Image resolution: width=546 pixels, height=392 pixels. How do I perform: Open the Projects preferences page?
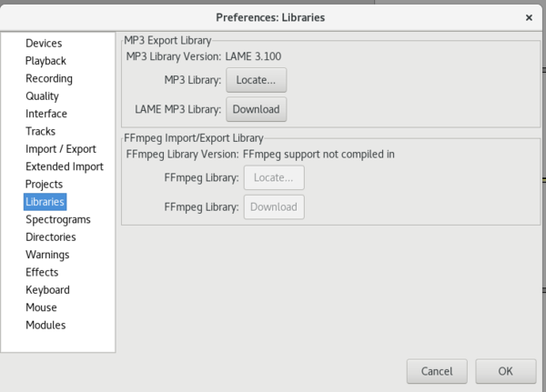point(44,184)
